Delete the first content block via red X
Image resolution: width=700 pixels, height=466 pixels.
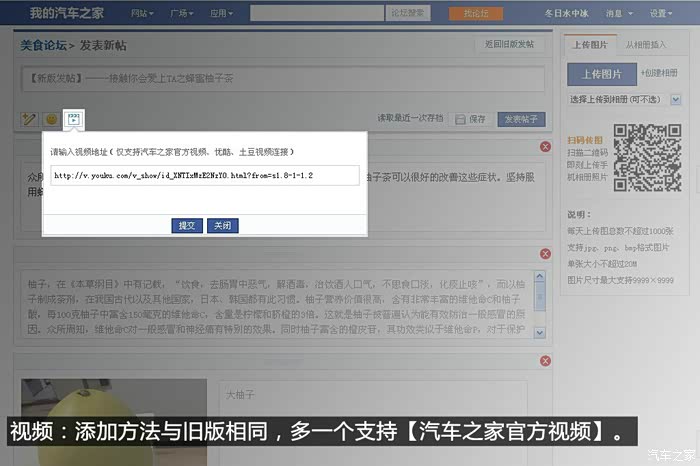[x=545, y=146]
